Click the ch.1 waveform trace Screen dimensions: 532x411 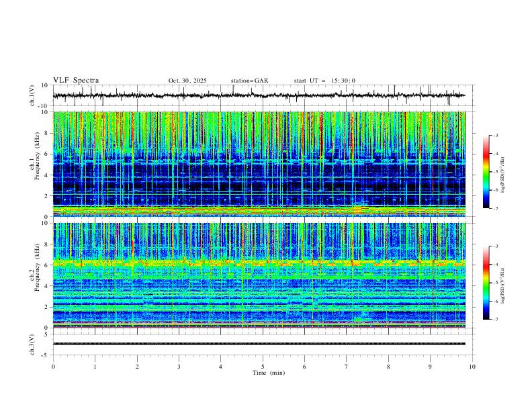(259, 95)
